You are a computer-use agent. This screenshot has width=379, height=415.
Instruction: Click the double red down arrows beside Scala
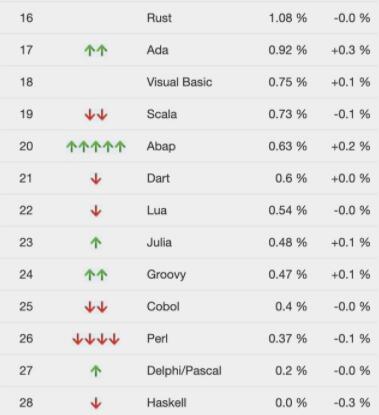[96, 115]
